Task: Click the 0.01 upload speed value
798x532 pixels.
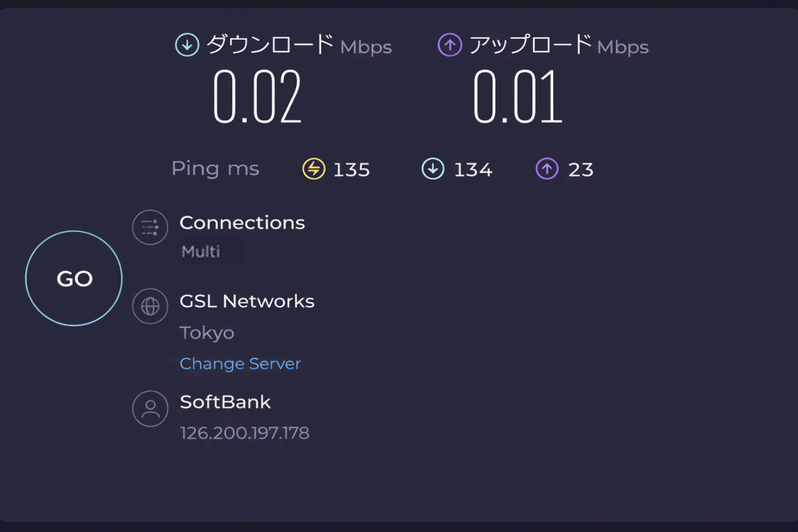Action: [x=517, y=97]
